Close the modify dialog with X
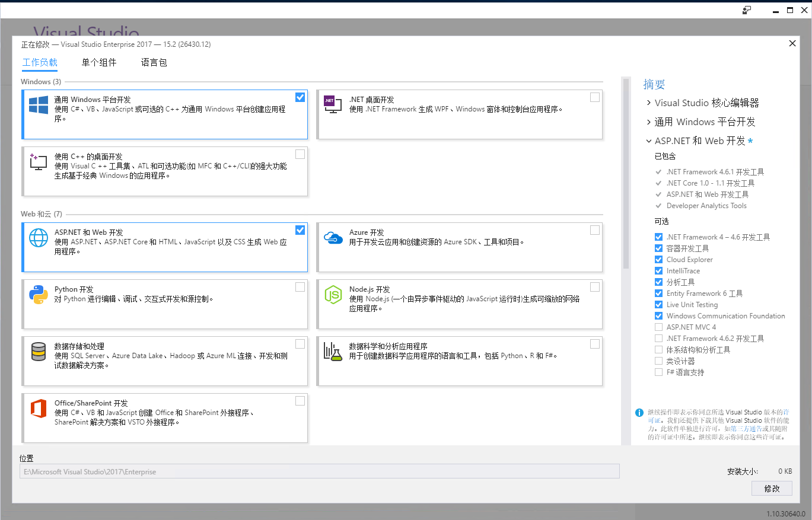Image resolution: width=812 pixels, height=520 pixels. coord(792,44)
